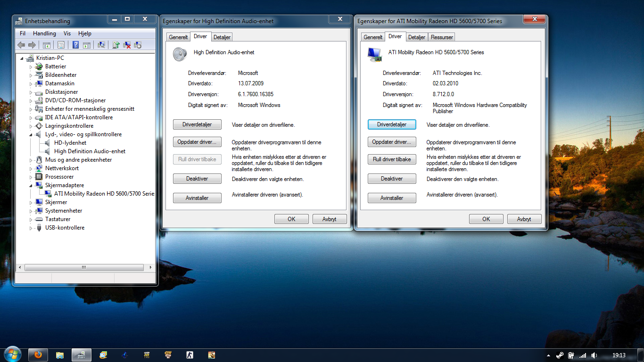Click Oppdater driver in the Audio-enhet dialog

click(x=197, y=142)
